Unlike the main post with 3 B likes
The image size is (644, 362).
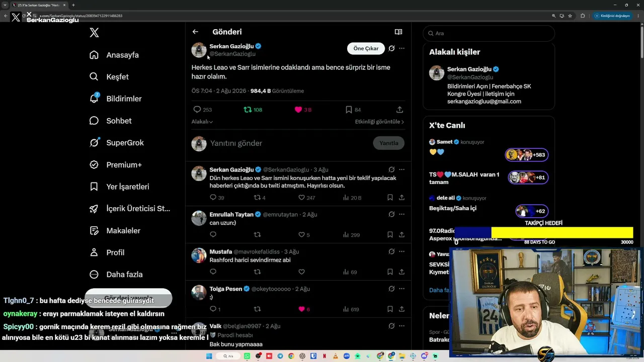[298, 110]
